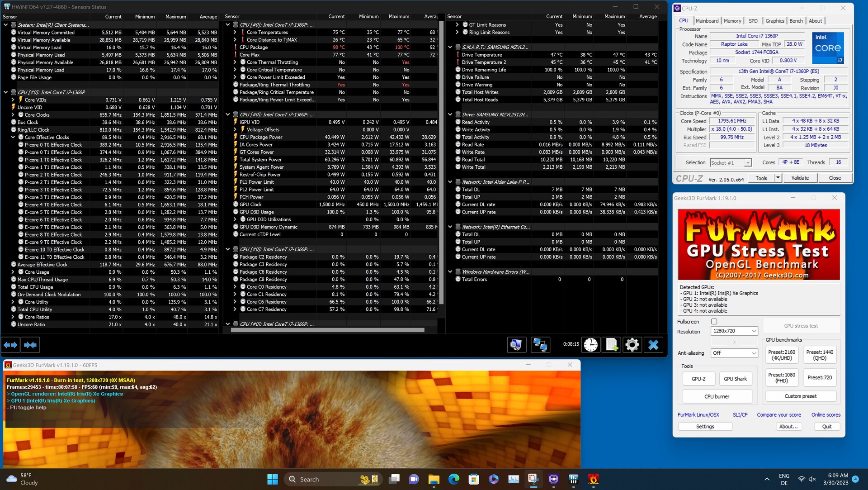Open the HWiNFO summary monitor icon
This screenshot has width=868, height=490.
[516, 345]
